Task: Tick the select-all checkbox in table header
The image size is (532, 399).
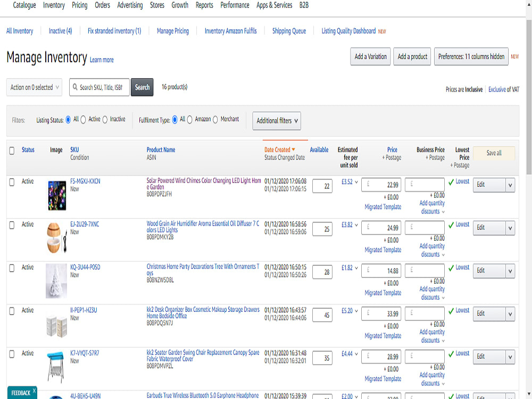Action: 12,151
